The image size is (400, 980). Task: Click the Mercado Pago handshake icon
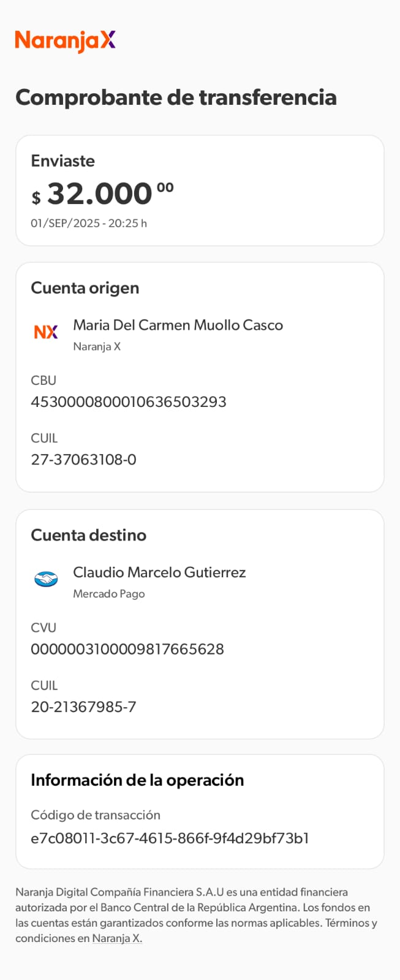pyautogui.click(x=46, y=579)
